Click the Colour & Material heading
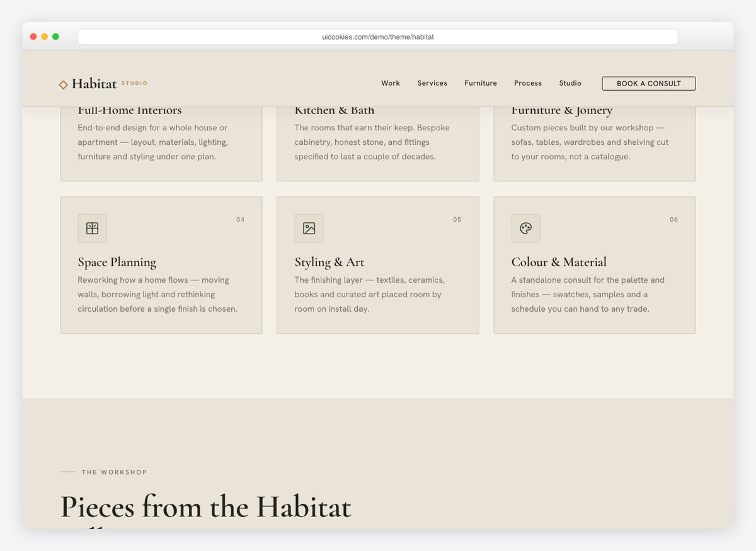 [x=559, y=262]
